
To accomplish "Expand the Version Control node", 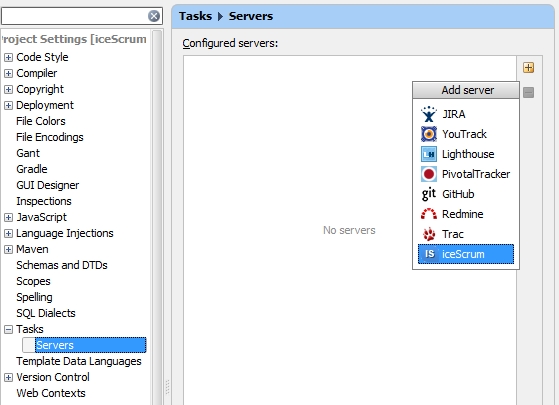I will (8, 378).
